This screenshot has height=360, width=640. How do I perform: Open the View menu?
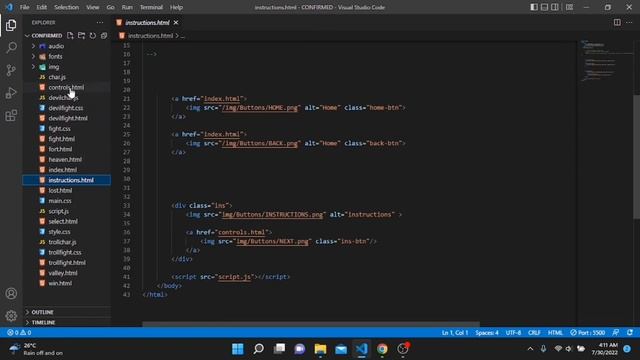coord(93,7)
